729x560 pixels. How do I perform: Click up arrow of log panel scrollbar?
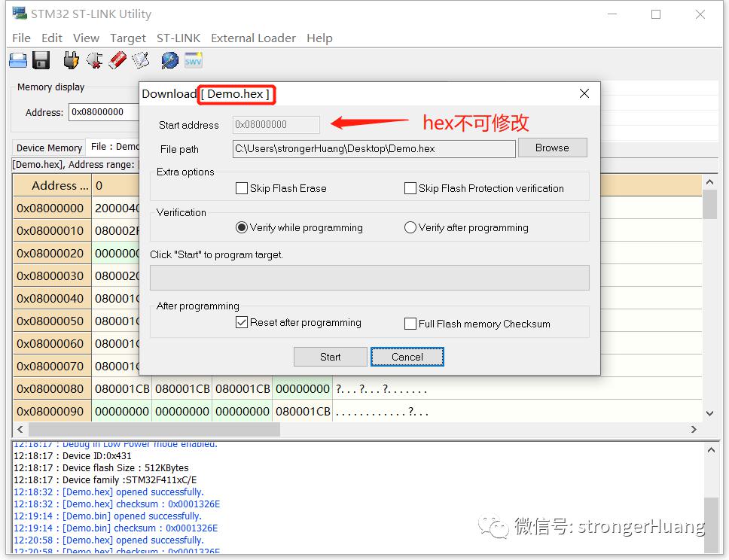(711, 450)
